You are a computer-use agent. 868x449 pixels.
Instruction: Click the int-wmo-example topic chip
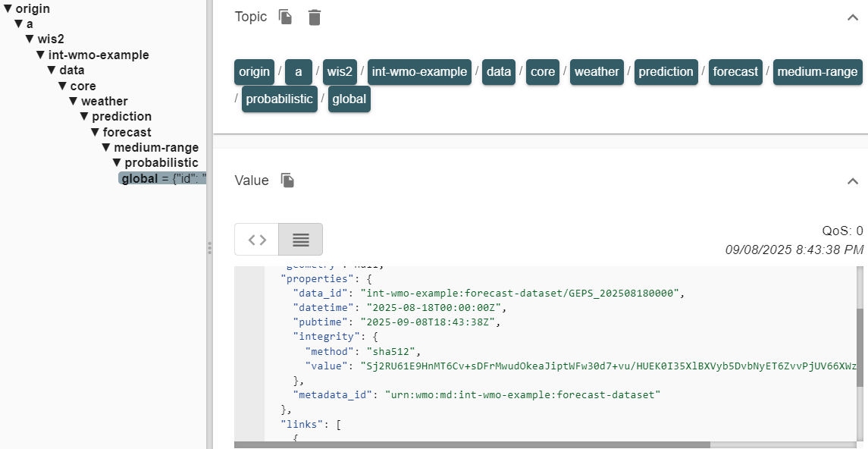[420, 72]
